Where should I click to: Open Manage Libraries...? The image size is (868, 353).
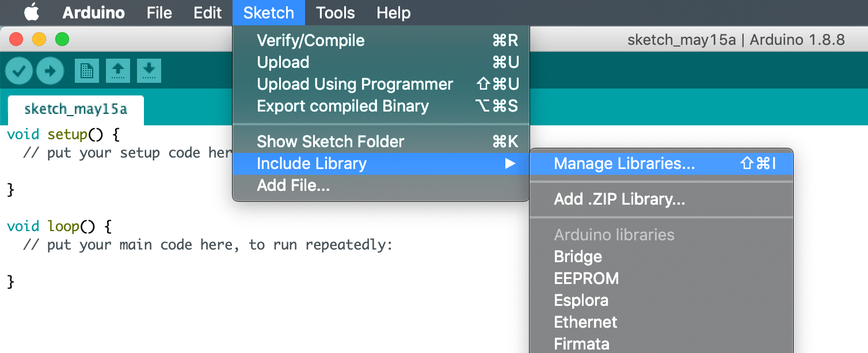pyautogui.click(x=661, y=163)
